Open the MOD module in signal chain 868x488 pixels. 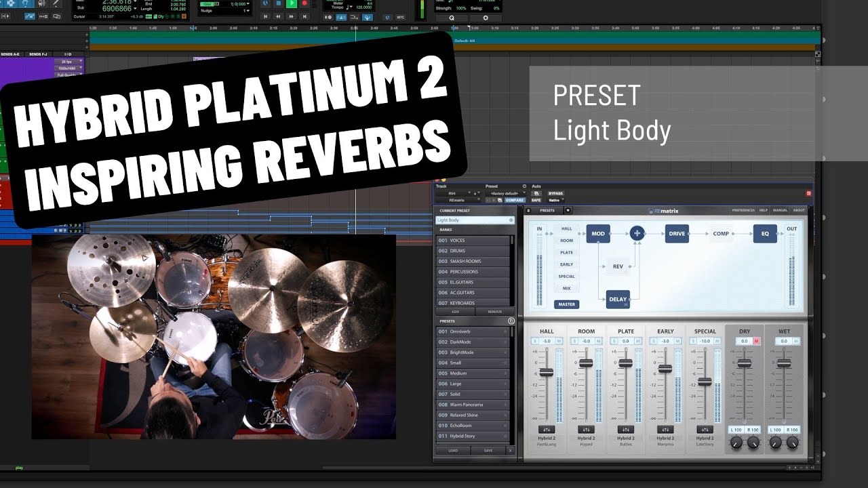[598, 234]
